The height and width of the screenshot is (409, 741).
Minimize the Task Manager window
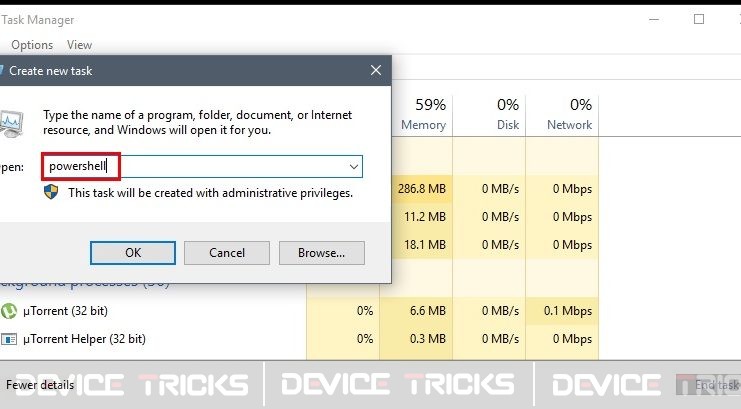point(654,19)
